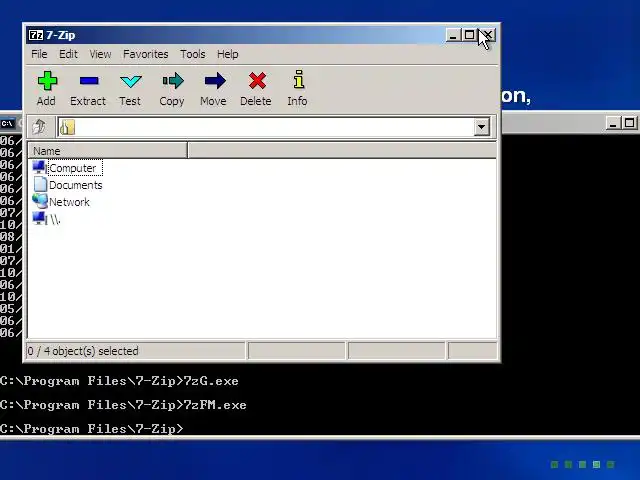Open the Favorites menu
Image resolution: width=640 pixels, height=480 pixels.
(x=146, y=54)
